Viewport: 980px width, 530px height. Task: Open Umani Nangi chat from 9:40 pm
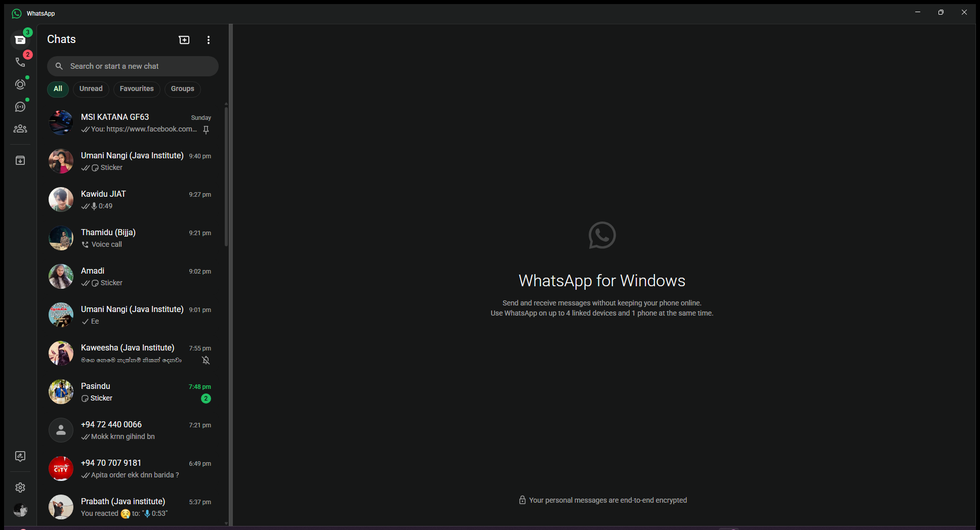[x=133, y=161]
